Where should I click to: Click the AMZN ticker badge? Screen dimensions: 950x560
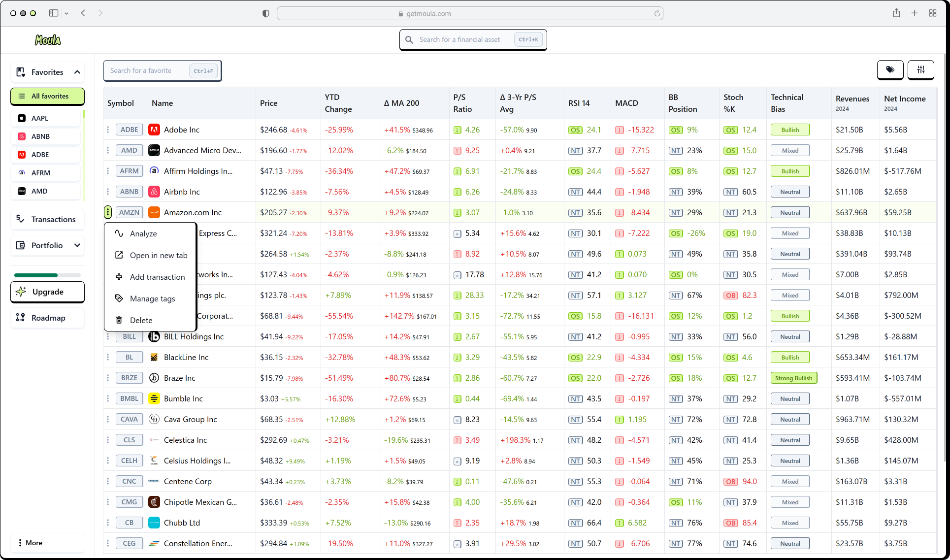(x=130, y=212)
